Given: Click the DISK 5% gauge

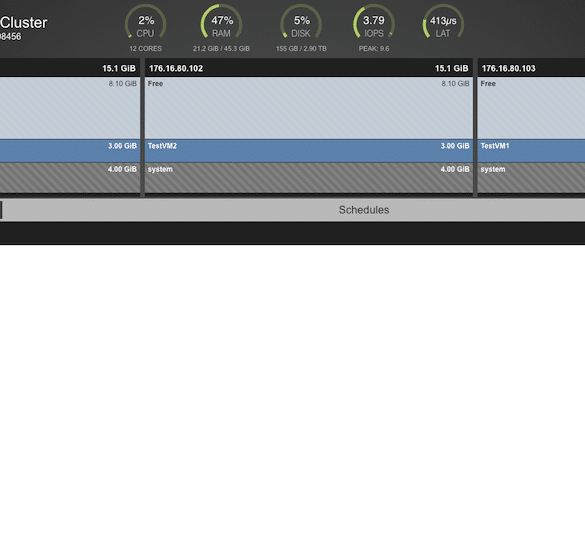Looking at the screenshot, I should point(301,22).
